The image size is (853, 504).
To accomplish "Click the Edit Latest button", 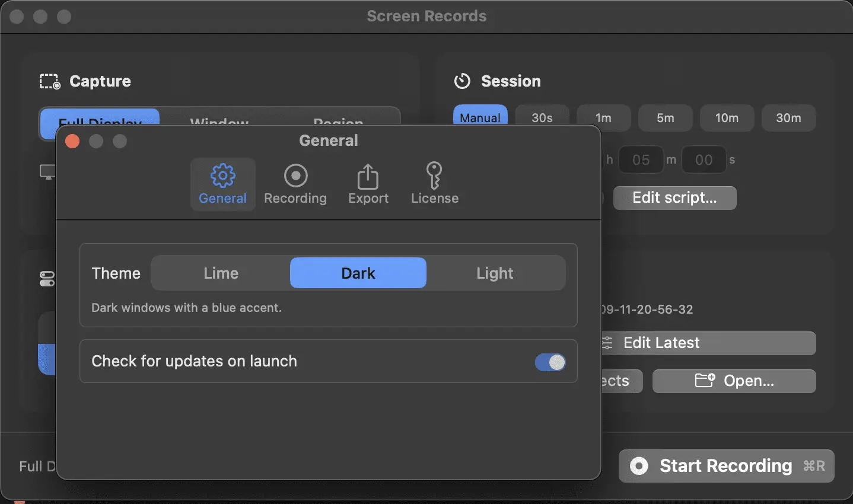I will pyautogui.click(x=708, y=343).
